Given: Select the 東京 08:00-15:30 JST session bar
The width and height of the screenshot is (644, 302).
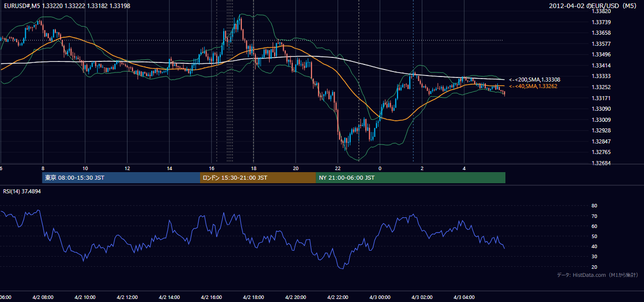Looking at the screenshot, I should pyautogui.click(x=121, y=178).
